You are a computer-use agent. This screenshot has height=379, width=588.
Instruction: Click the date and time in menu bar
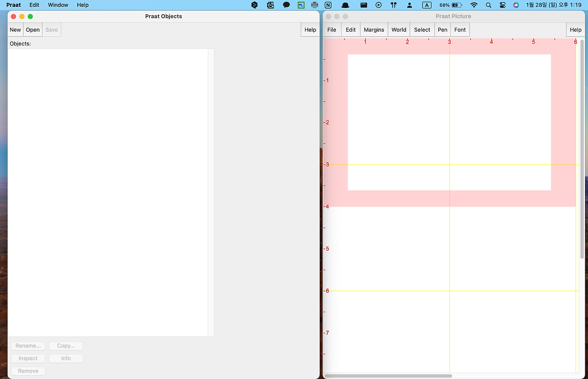coord(554,5)
